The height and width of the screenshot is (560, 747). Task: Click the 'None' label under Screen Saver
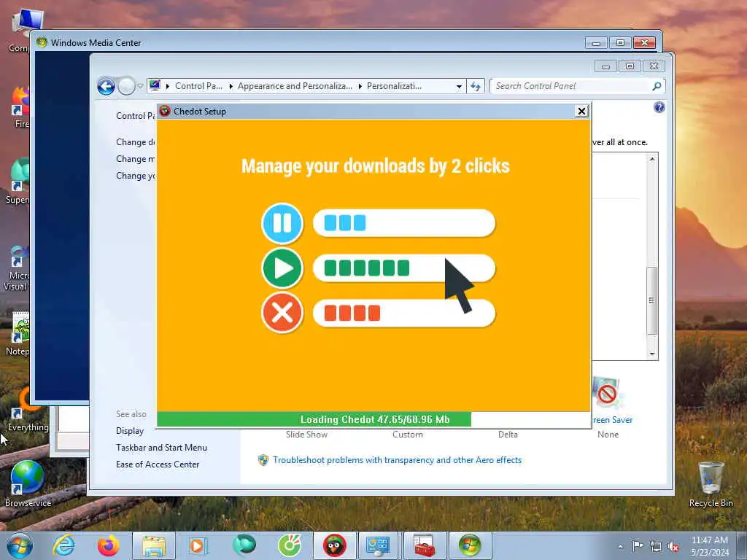[608, 435]
